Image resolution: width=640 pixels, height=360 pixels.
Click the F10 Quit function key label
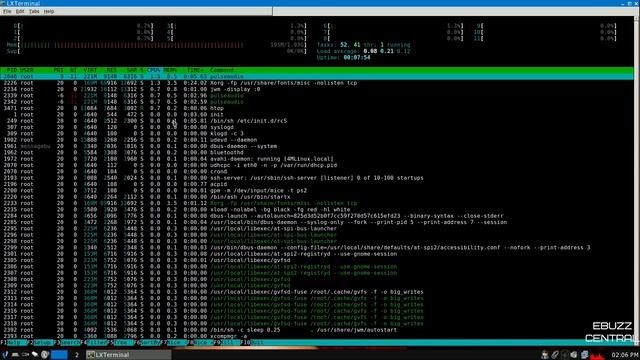[x=252, y=342]
